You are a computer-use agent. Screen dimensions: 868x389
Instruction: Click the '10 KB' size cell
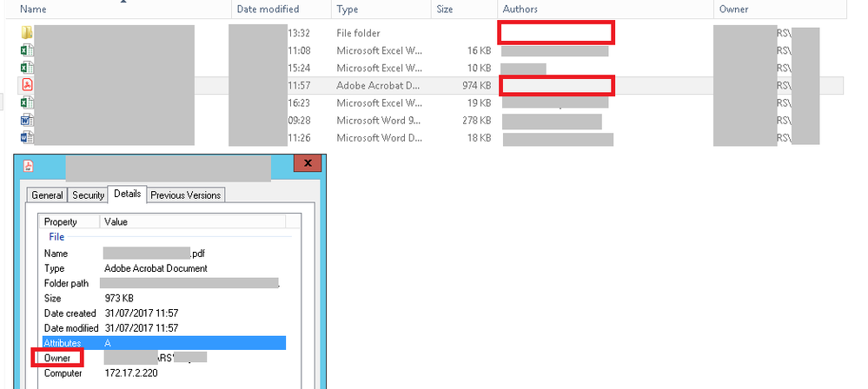(479, 68)
